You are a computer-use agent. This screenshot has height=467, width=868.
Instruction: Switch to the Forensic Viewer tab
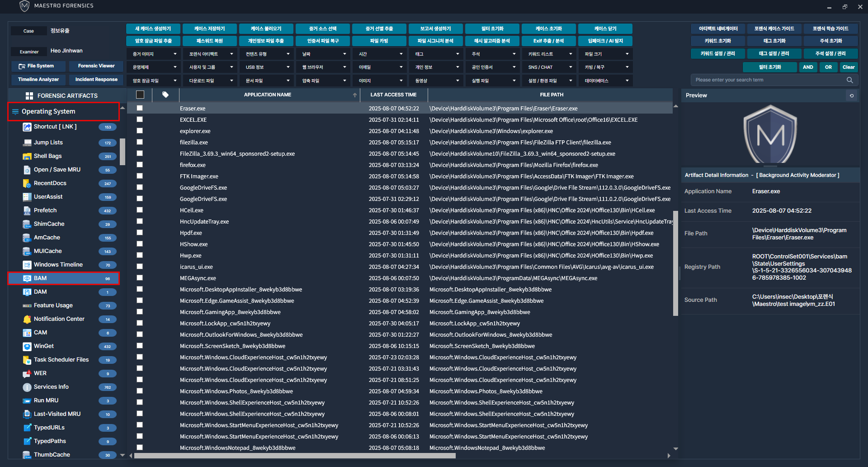click(x=96, y=66)
